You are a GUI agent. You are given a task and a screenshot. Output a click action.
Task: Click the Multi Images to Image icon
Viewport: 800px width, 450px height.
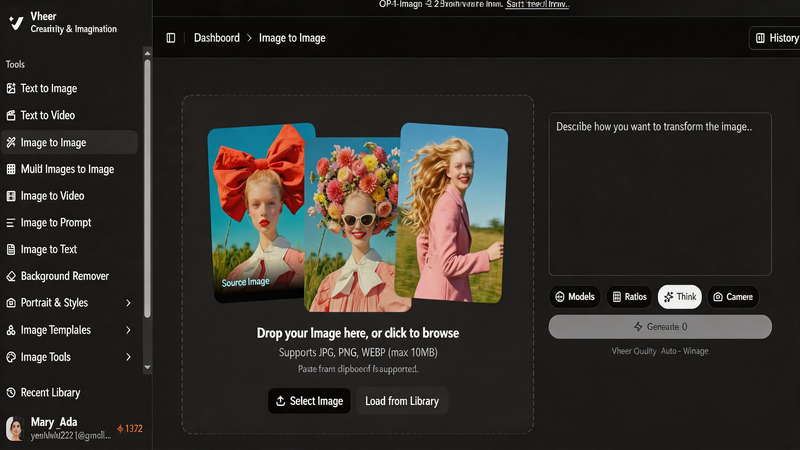11,170
